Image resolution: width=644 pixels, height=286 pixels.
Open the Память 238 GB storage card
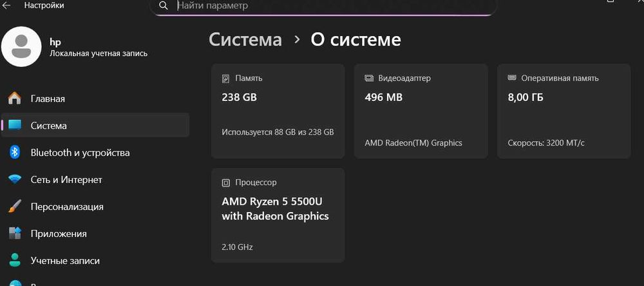click(278, 111)
